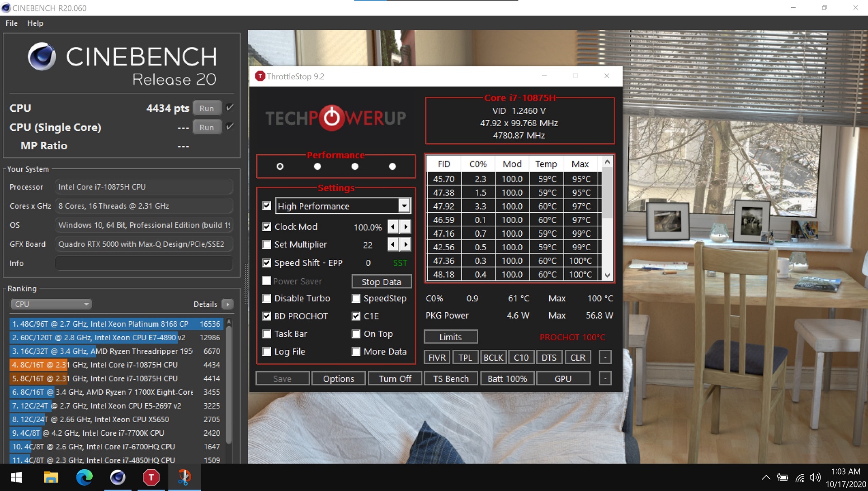Open the CPU ranking type dropdown
This screenshot has width=868, height=491.
tap(51, 304)
